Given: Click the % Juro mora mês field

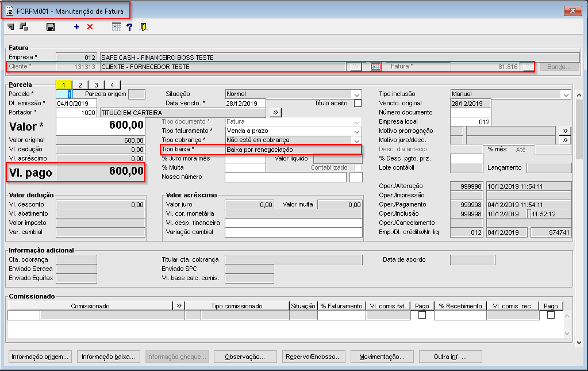Looking at the screenshot, I should pos(245,159).
